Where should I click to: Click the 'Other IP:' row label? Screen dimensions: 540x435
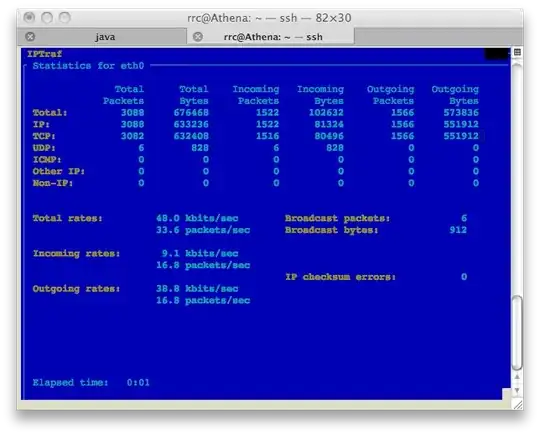point(59,171)
